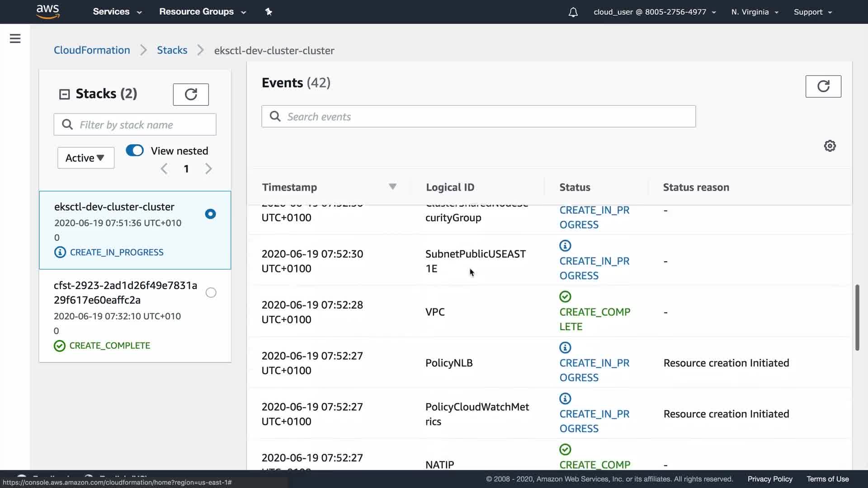Open the hamburger navigation menu
This screenshot has height=488, width=868.
15,38
